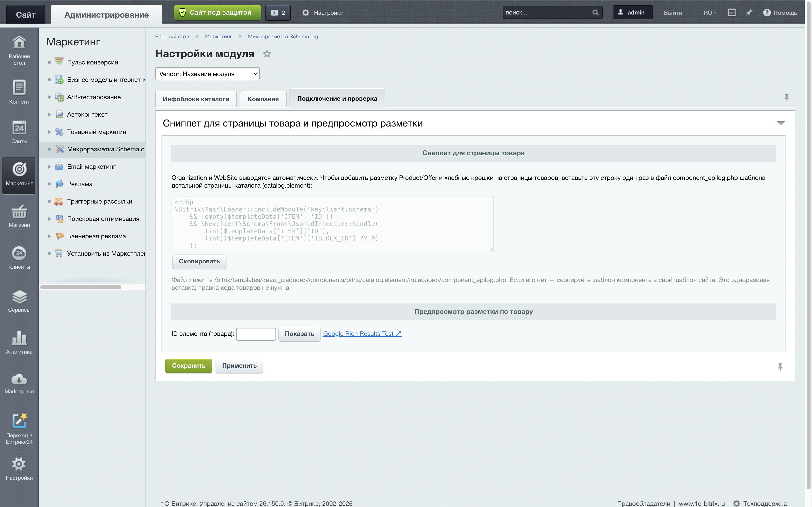Switch to the Инфоблоки каталога tab
Viewport: 812px width, 507px height.
pos(196,99)
